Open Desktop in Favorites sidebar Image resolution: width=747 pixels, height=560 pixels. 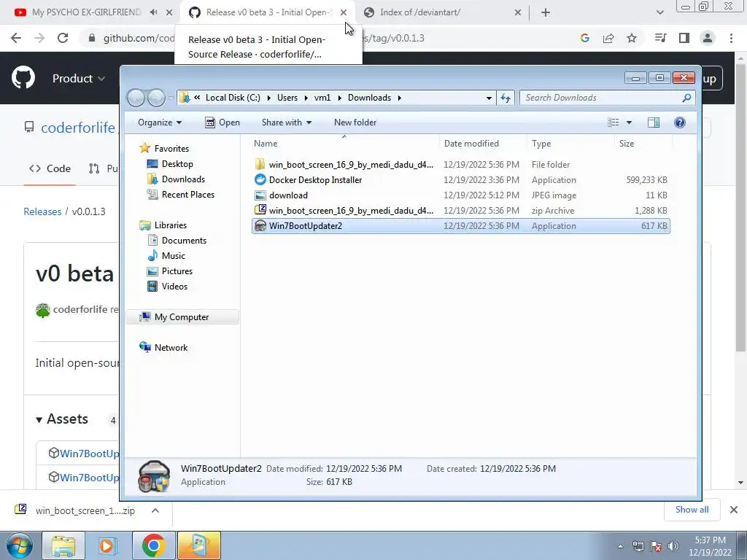pos(177,164)
